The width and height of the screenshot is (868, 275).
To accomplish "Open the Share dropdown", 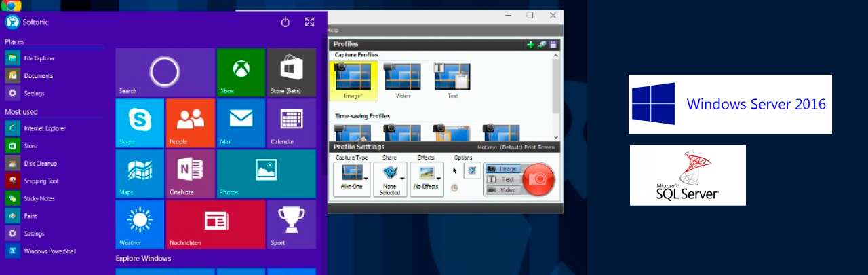I will pos(390,179).
